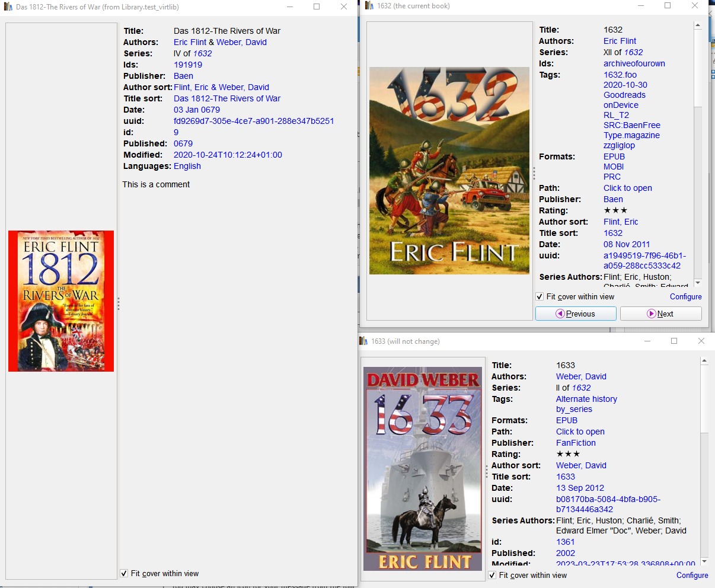Click calibre icon in 1812 window title bar
This screenshot has height=588, width=715.
8,7
